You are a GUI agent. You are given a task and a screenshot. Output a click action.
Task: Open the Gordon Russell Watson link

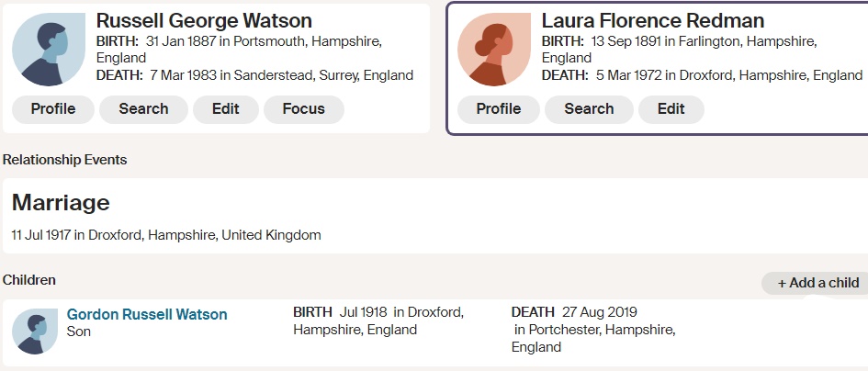click(x=147, y=314)
